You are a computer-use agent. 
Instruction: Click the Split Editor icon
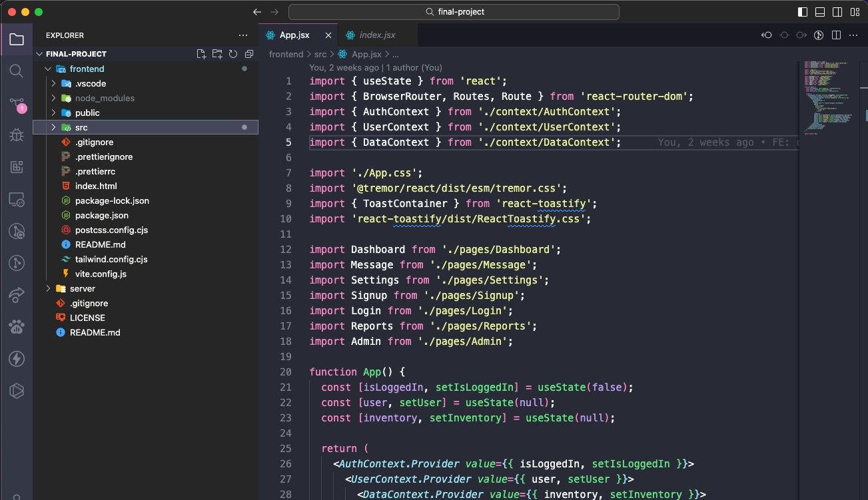click(x=835, y=35)
